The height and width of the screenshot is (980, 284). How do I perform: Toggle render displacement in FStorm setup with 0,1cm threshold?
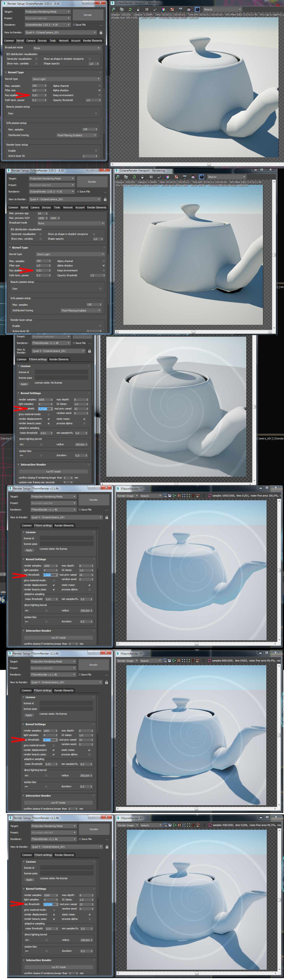(54, 750)
